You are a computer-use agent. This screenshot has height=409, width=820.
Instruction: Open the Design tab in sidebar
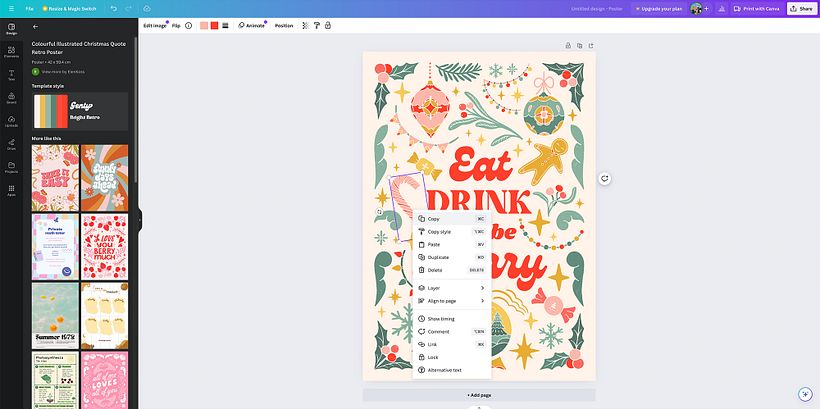click(12, 29)
